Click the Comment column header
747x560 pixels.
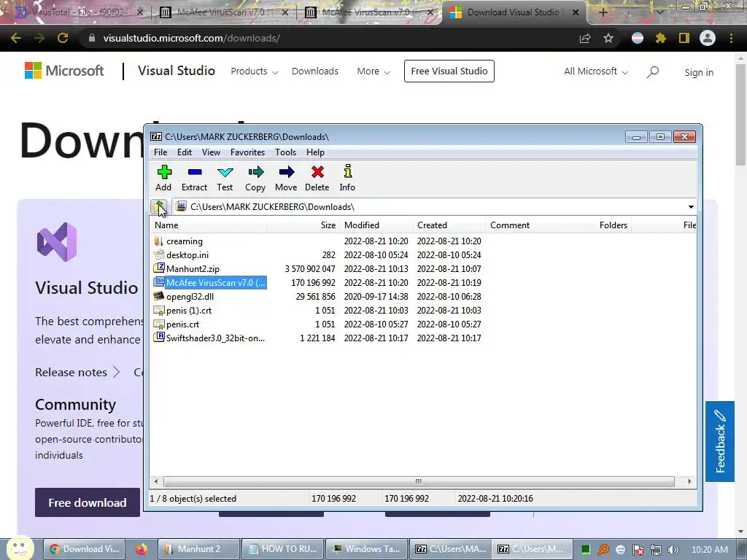[x=522, y=225]
